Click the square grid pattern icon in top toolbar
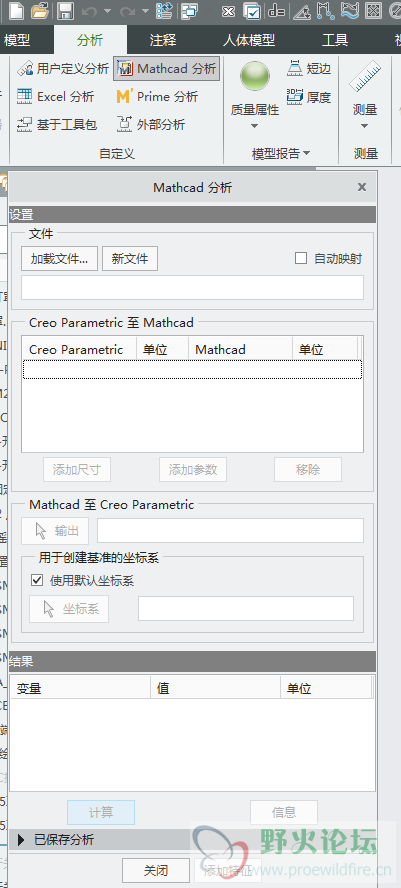This screenshot has height=888, width=401. point(373,10)
